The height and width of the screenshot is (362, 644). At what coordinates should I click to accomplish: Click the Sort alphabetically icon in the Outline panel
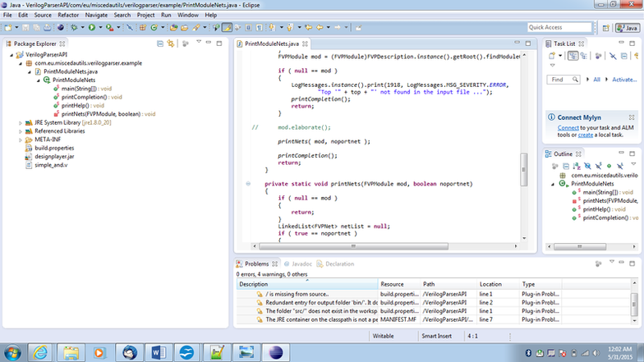(577, 166)
